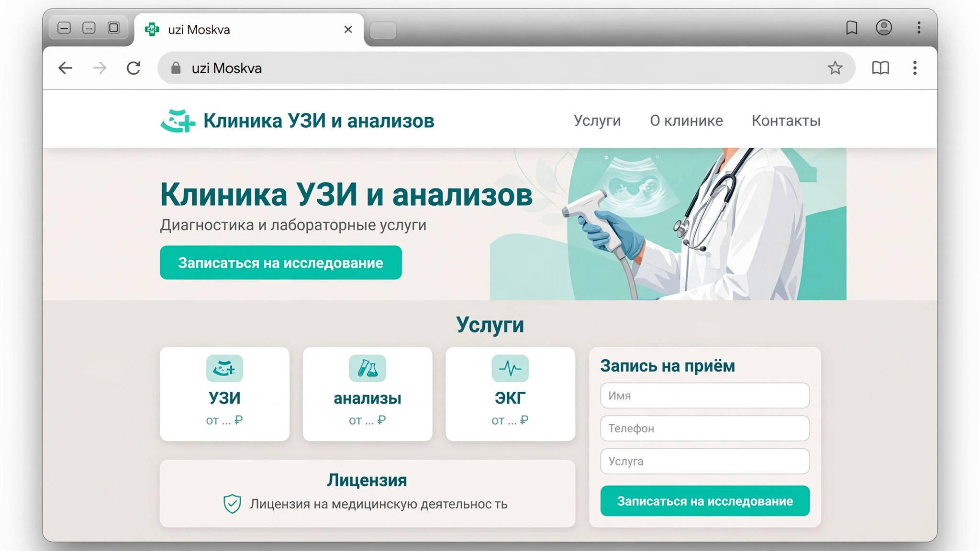Click the uzi Moskva tab favicon
The width and height of the screenshot is (980, 551).
pyautogui.click(x=152, y=30)
